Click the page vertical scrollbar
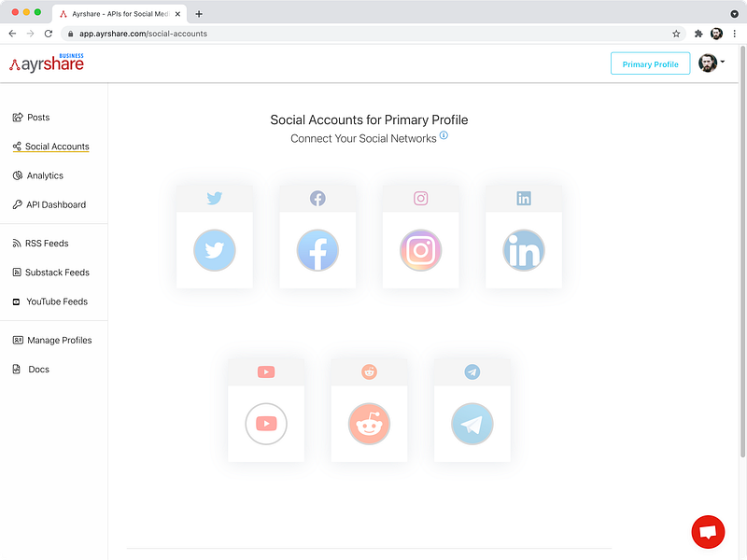Screen dimensions: 747x560 pos(742,252)
